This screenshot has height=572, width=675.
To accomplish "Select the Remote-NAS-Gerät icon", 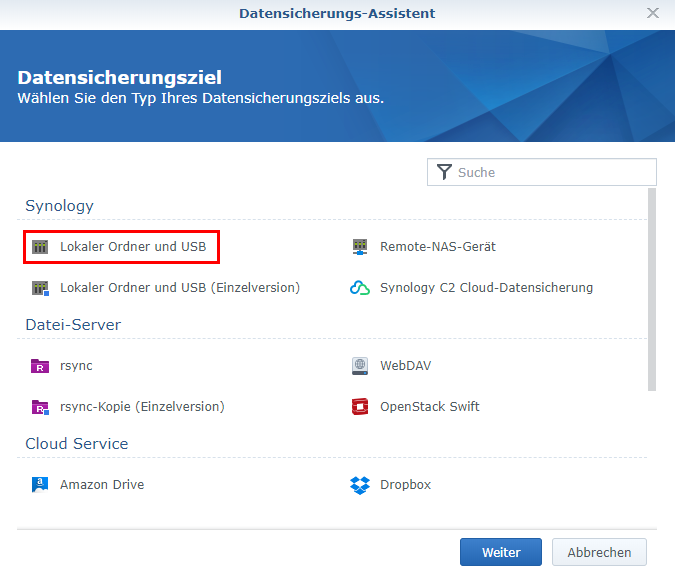I will coord(360,247).
